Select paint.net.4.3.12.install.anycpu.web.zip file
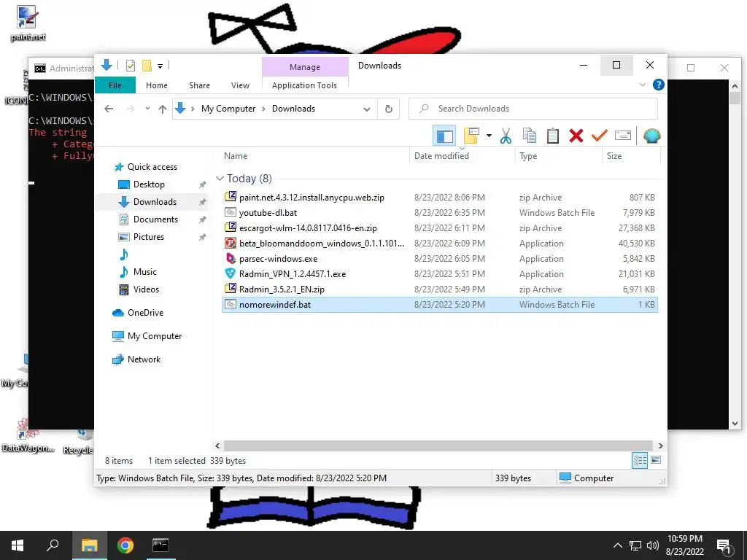This screenshot has height=560, width=747. 440,197
